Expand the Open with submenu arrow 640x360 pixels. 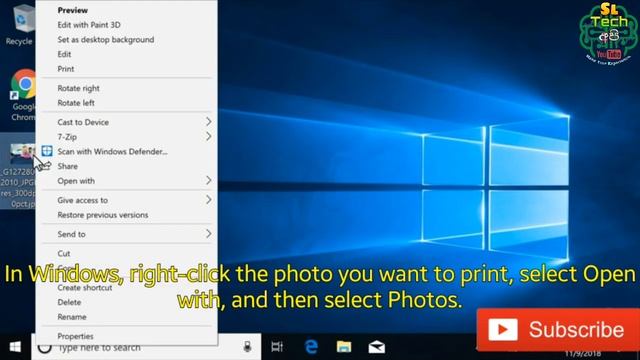[209, 180]
